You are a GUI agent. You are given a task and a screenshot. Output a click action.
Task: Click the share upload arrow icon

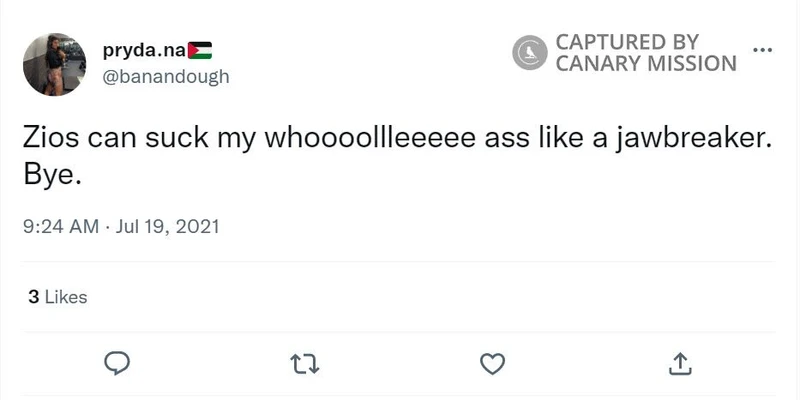[x=679, y=362]
